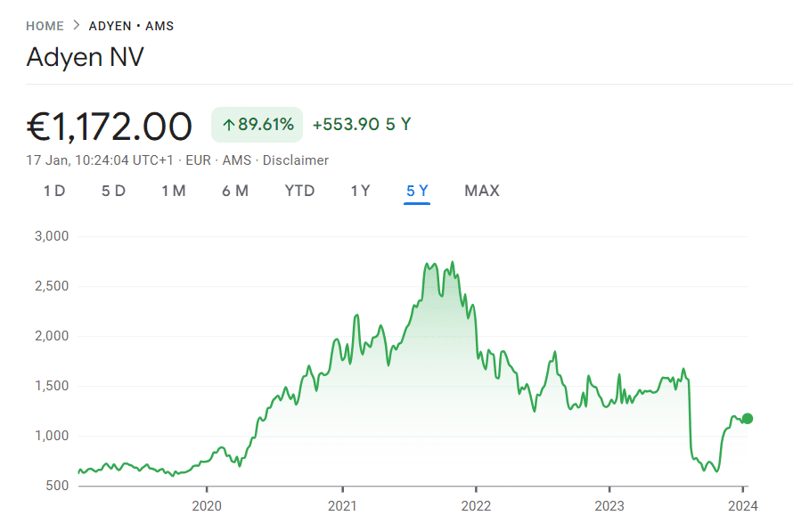Click the active 5 Y tab
This screenshot has width=793, height=532.
417,191
